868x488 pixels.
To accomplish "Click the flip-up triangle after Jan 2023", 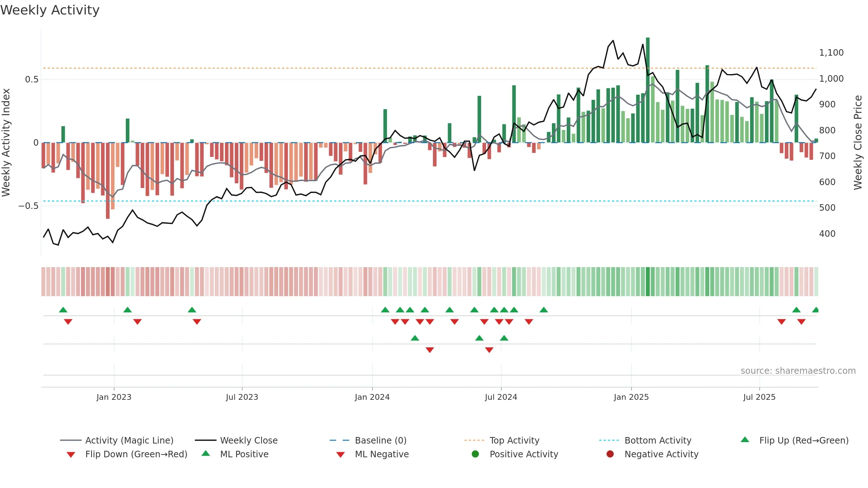I will (x=127, y=310).
